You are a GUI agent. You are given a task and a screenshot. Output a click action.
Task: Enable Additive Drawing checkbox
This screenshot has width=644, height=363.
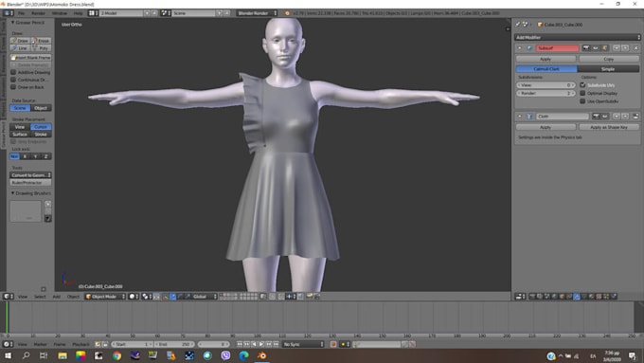coord(13,72)
